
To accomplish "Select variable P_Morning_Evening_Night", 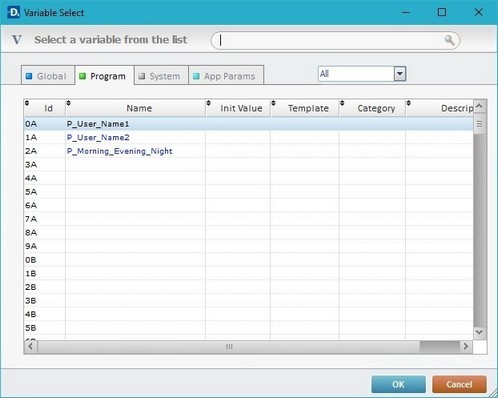I will coord(119,151).
